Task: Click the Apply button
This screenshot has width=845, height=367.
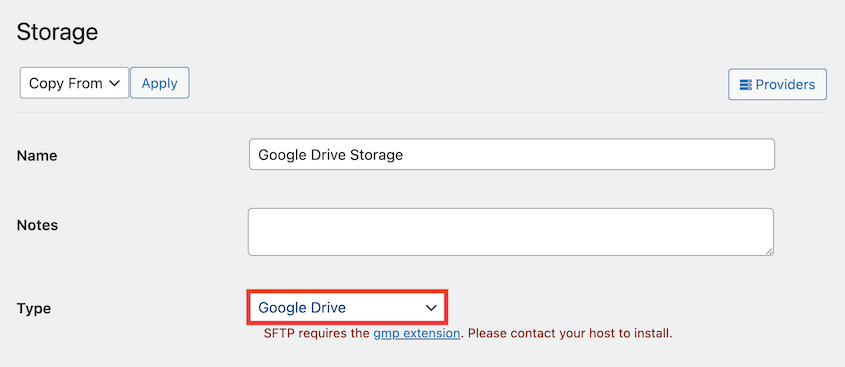Action: pyautogui.click(x=160, y=83)
